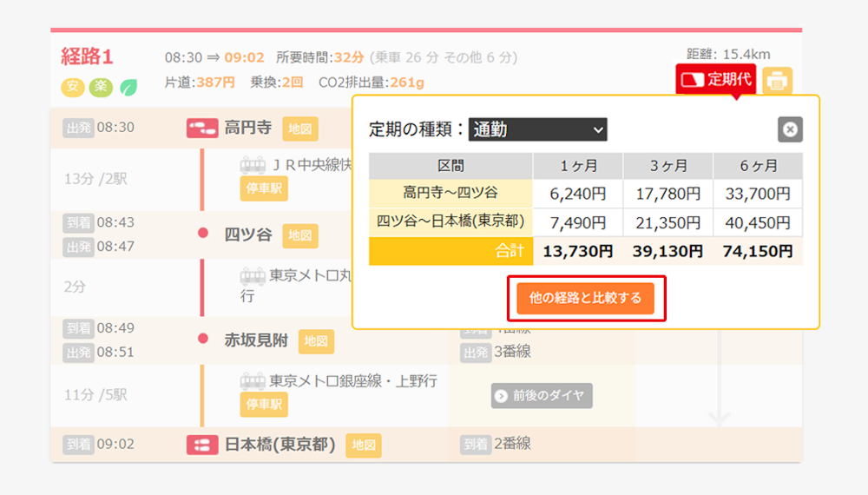Show 停車駅 for JR中央線
This screenshot has width=868, height=495.
(x=264, y=188)
